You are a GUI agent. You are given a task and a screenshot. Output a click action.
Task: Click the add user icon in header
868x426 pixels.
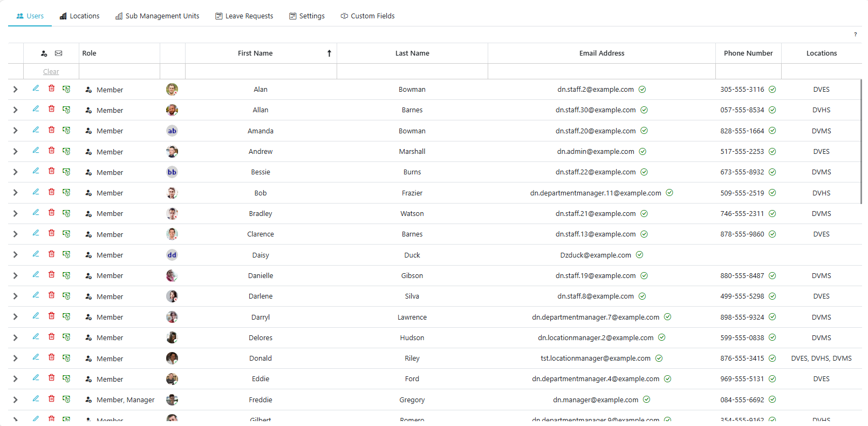coord(44,53)
